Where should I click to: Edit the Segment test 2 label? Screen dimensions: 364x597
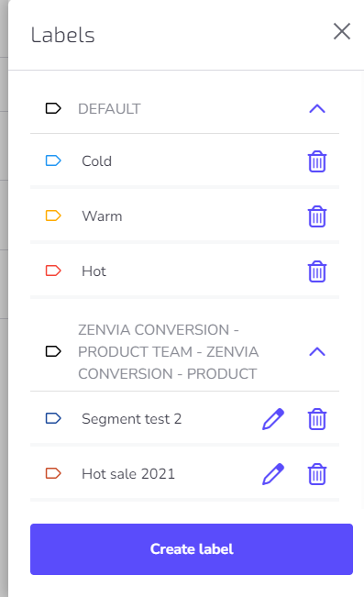[x=273, y=419]
